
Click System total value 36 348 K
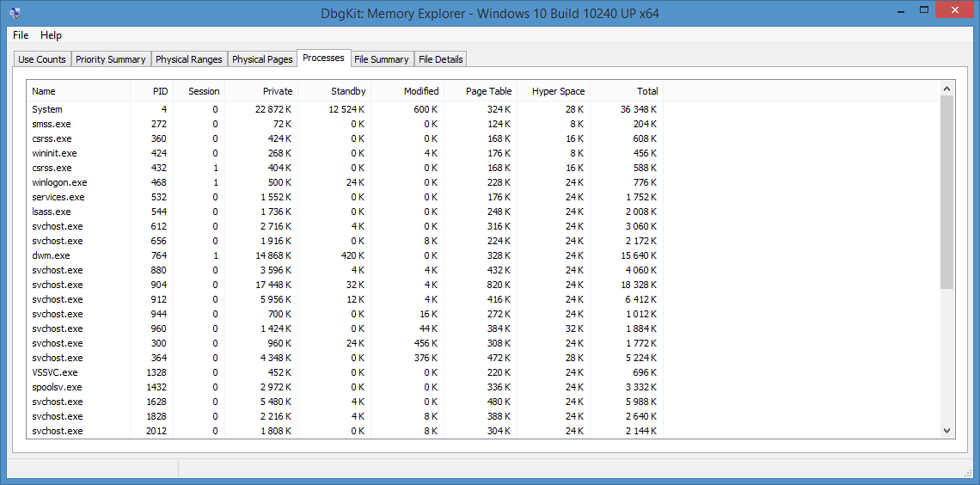tap(639, 109)
